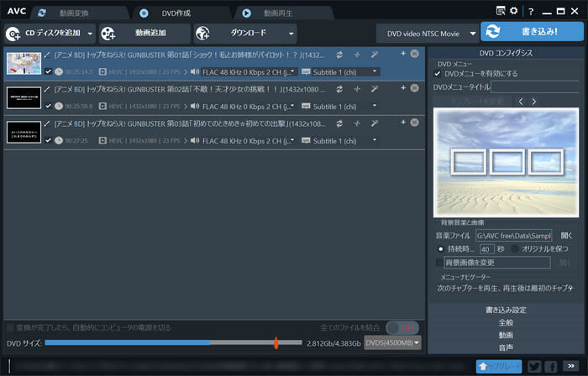Image resolution: width=588 pixels, height=376 pixels.
Task: Open the DVD video NTSC Movie profile dropdown
Action: coord(427,33)
